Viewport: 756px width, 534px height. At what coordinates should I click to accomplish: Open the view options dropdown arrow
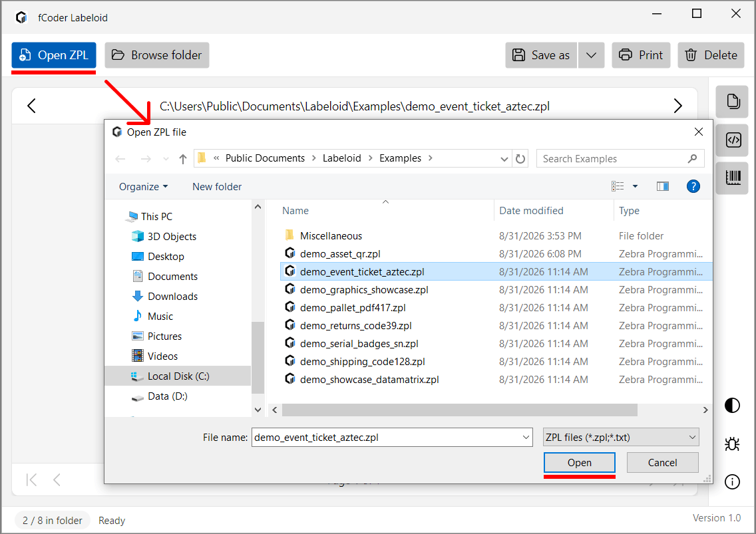(x=635, y=186)
